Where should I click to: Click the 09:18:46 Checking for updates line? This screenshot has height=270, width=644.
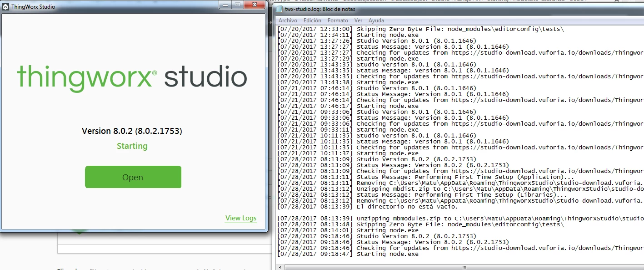(x=460, y=248)
